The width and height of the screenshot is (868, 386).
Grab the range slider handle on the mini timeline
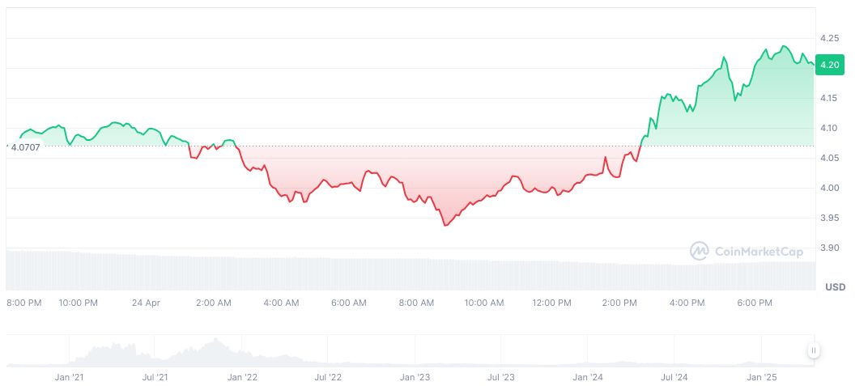click(813, 350)
